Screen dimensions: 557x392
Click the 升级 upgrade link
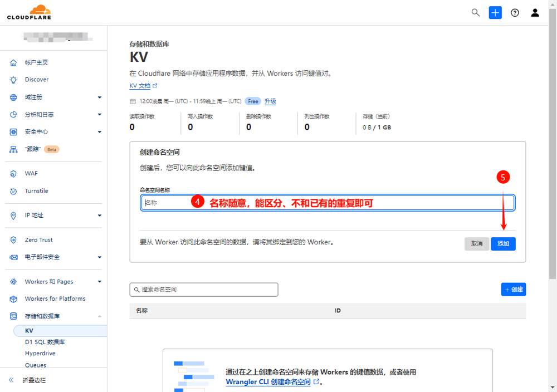tap(270, 101)
